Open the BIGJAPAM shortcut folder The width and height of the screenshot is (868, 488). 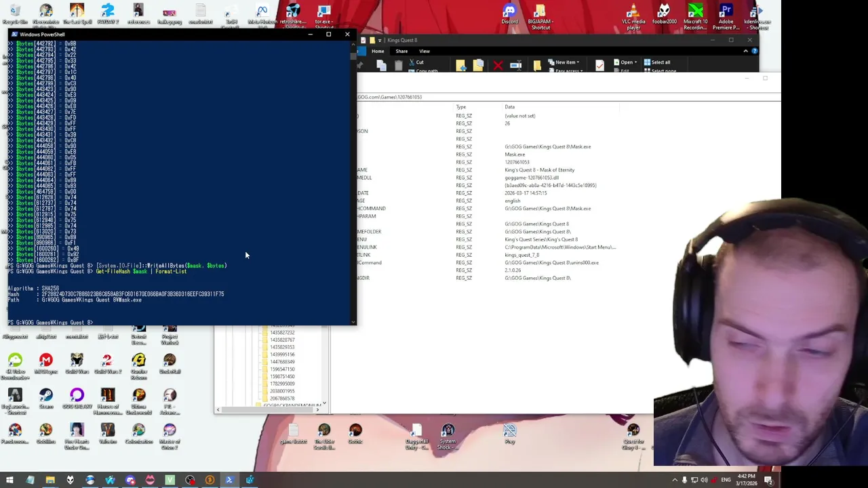click(x=540, y=16)
